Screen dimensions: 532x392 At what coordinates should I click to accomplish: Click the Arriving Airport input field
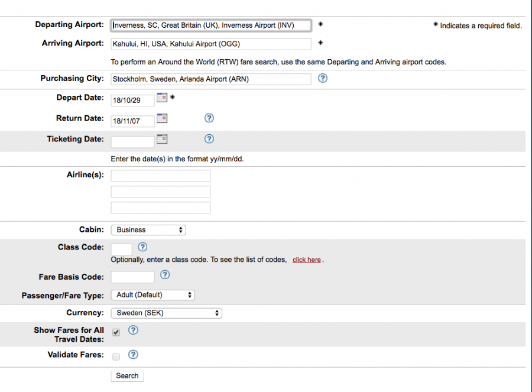point(211,44)
